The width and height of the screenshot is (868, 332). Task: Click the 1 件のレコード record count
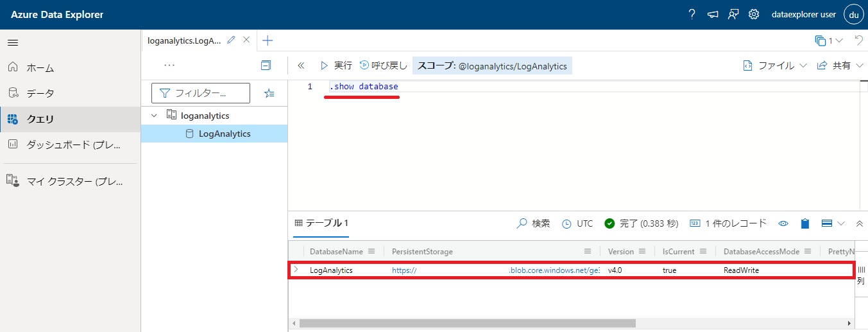click(x=728, y=223)
